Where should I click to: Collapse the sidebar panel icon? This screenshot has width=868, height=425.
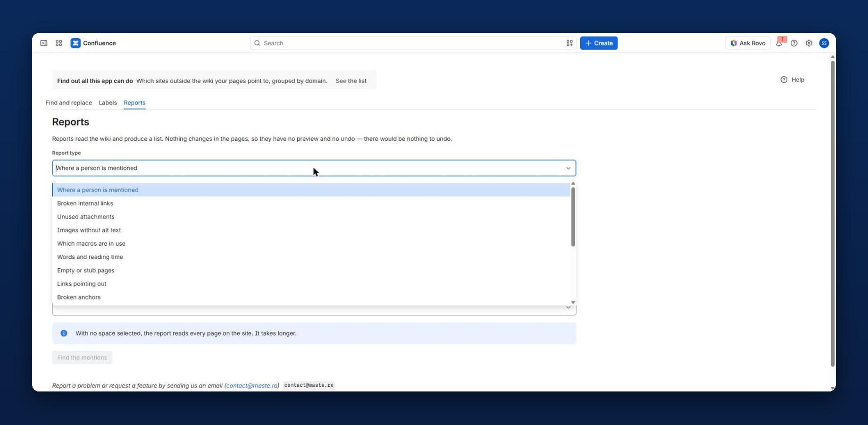[43, 43]
